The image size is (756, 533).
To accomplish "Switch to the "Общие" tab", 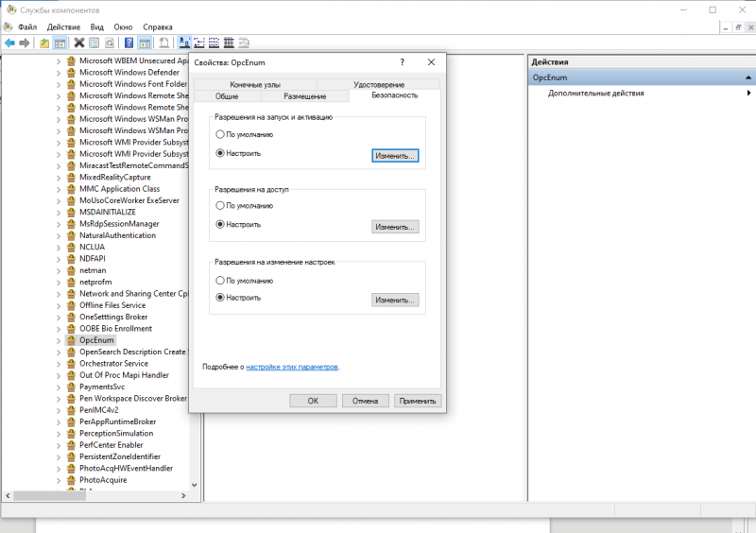I will 226,96.
